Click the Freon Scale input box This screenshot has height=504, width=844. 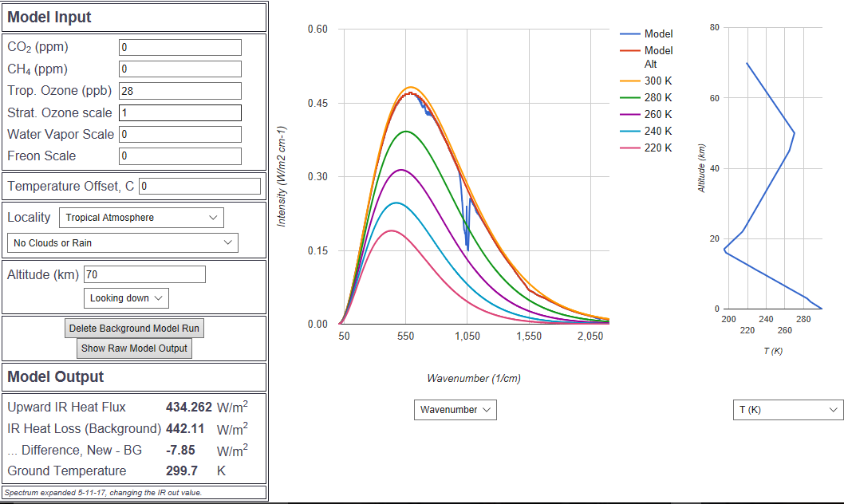click(179, 156)
